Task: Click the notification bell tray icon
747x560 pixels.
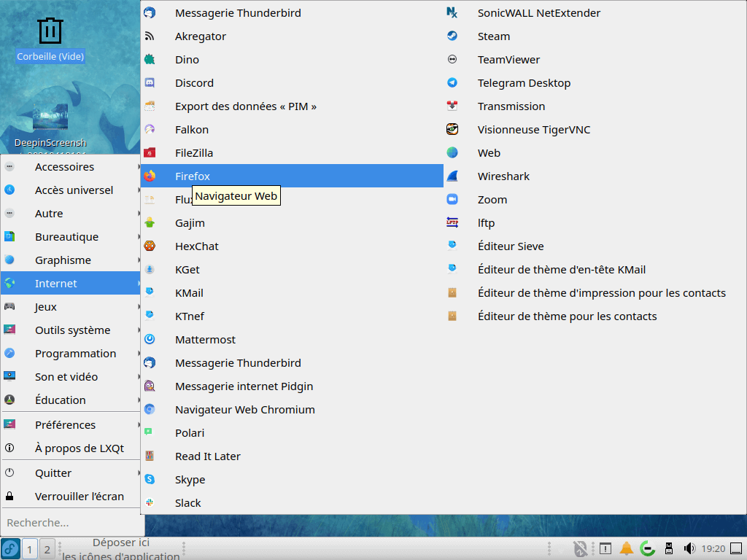Action: pyautogui.click(x=626, y=548)
